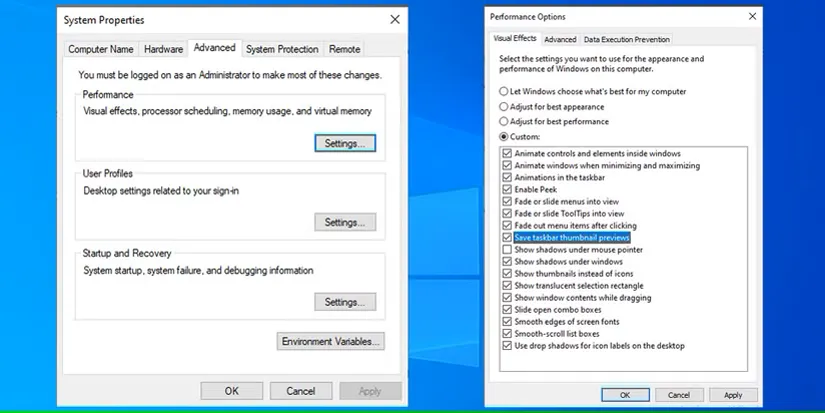Select Adjust for best appearance

point(504,107)
